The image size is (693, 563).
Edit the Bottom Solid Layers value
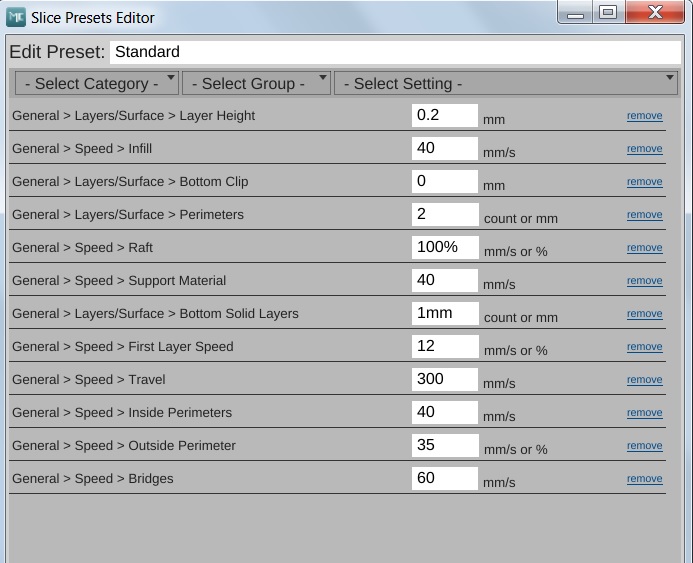coord(444,313)
